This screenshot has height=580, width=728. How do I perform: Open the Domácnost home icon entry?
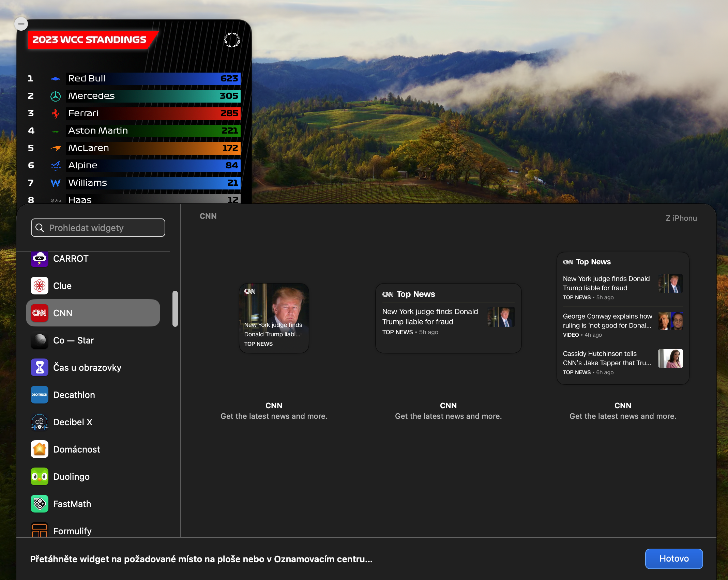[40, 449]
